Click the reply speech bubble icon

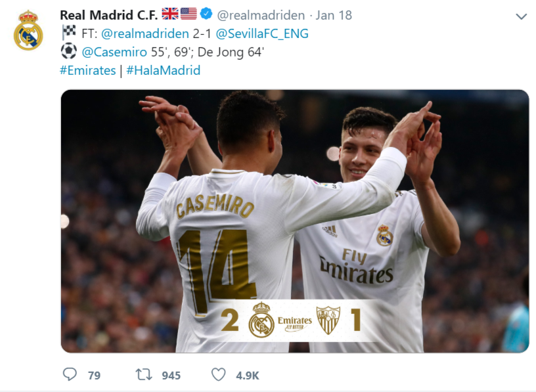click(x=70, y=374)
